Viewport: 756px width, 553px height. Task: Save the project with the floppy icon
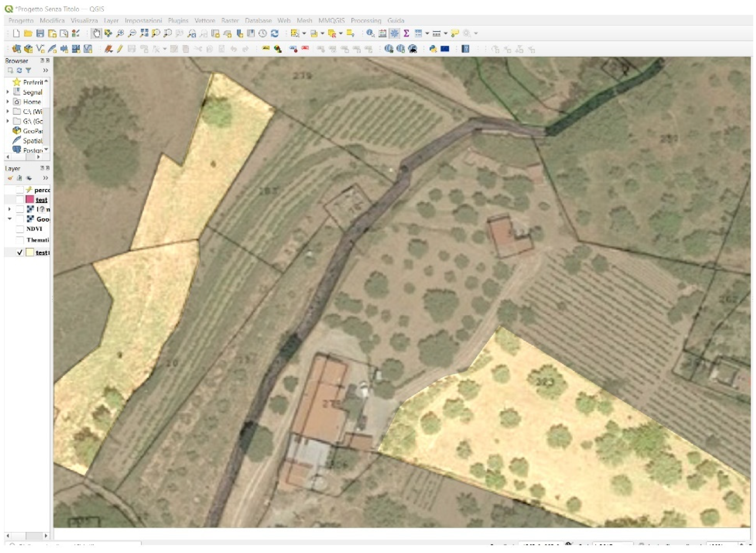point(40,34)
